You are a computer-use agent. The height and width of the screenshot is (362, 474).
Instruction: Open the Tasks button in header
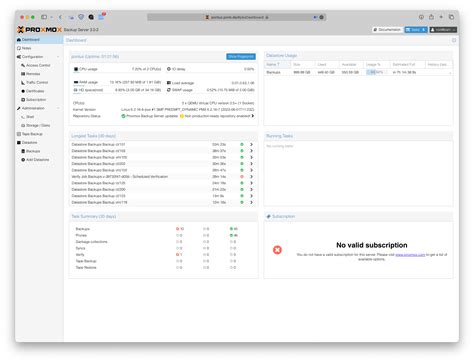tap(416, 30)
